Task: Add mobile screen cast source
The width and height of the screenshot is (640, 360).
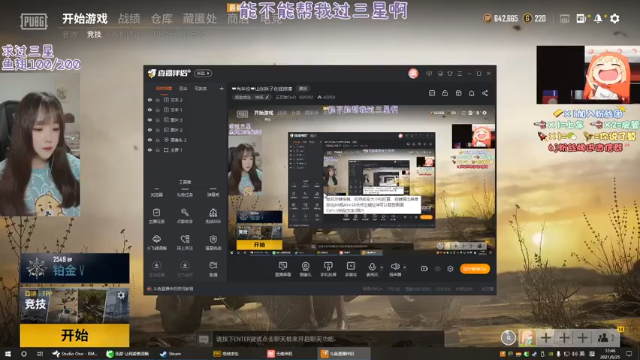Action: pyautogui.click(x=328, y=269)
